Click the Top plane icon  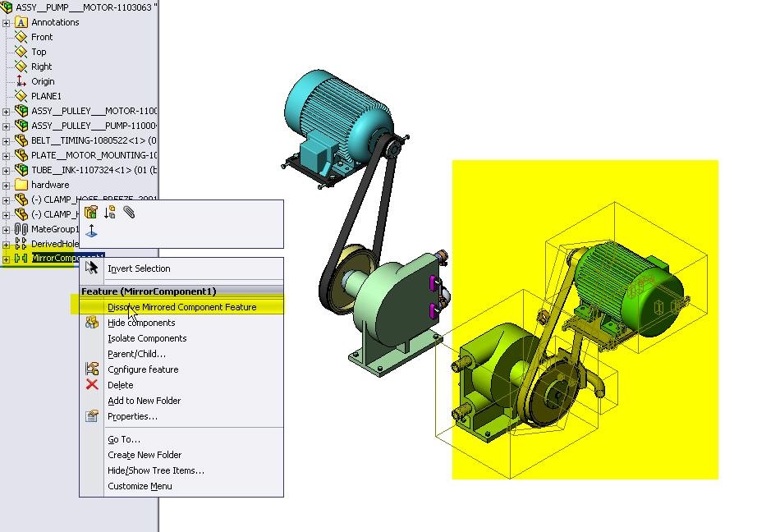[21, 52]
